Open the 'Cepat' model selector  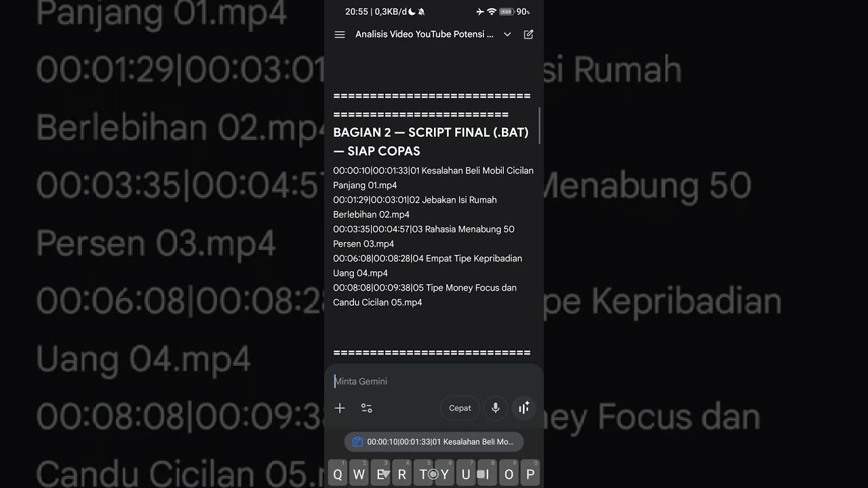460,408
